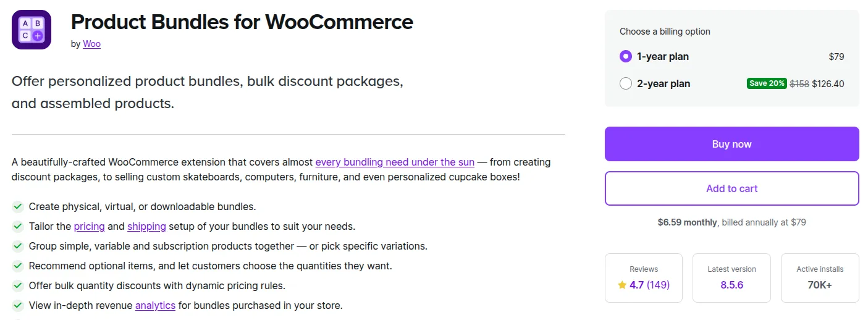This screenshot has height=320, width=868.
Task: Click the checkmark beside 'Tailor the pricing'
Action: tap(18, 226)
